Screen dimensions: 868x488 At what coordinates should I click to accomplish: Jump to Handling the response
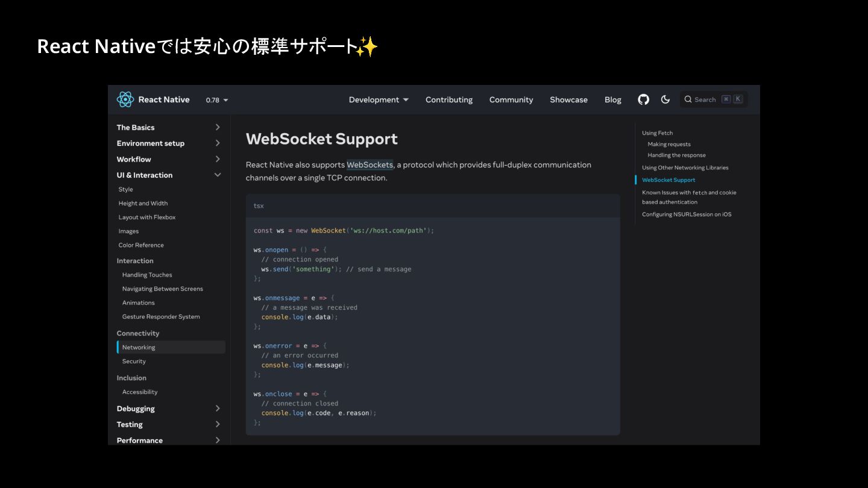click(676, 155)
